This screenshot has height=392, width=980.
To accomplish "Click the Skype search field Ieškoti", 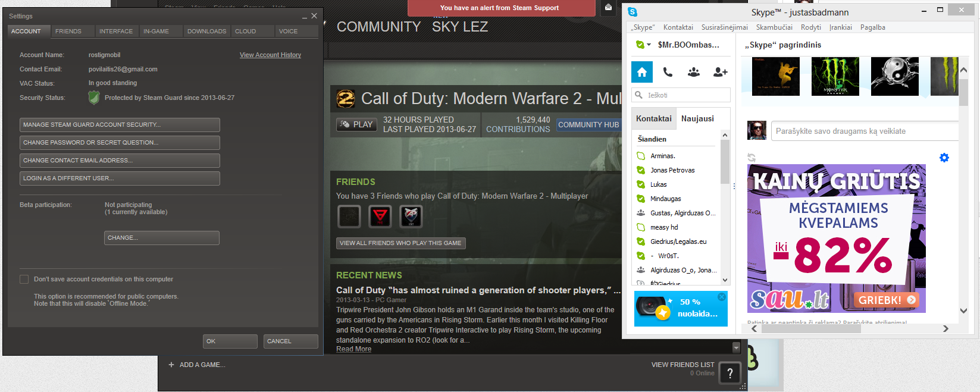I will point(684,95).
